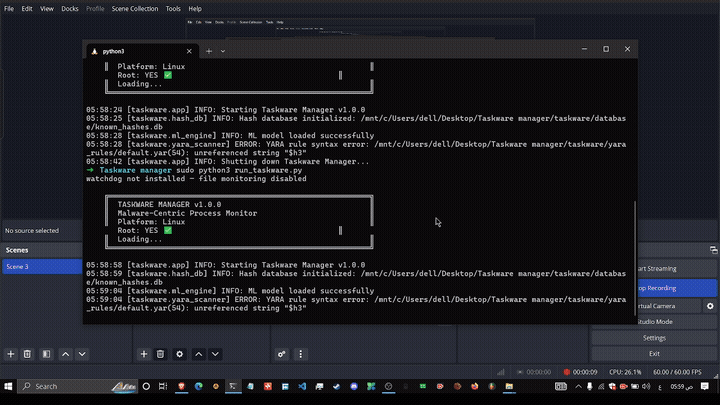Click the CPU: 26.1% status entry
The height and width of the screenshot is (405, 720).
tap(625, 372)
